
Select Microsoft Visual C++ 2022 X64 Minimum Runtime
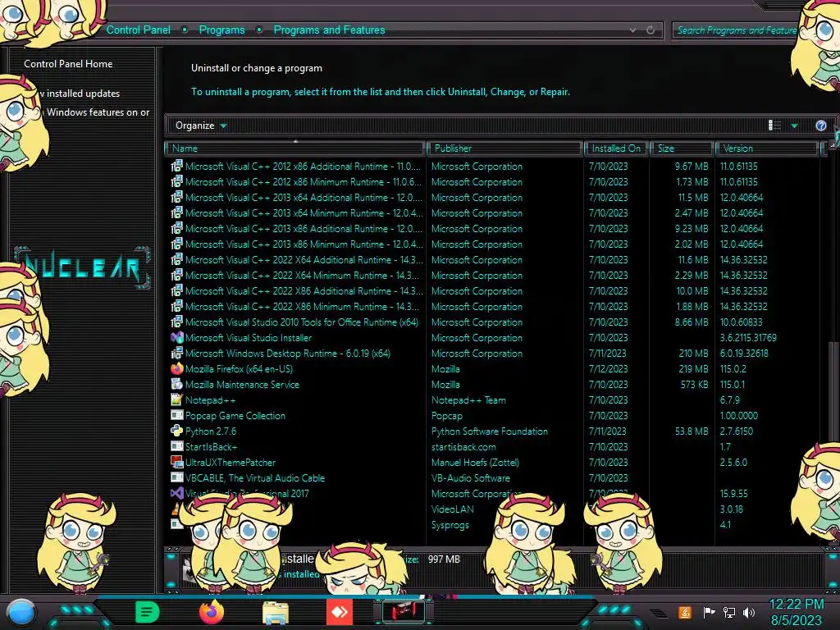click(x=493, y=275)
